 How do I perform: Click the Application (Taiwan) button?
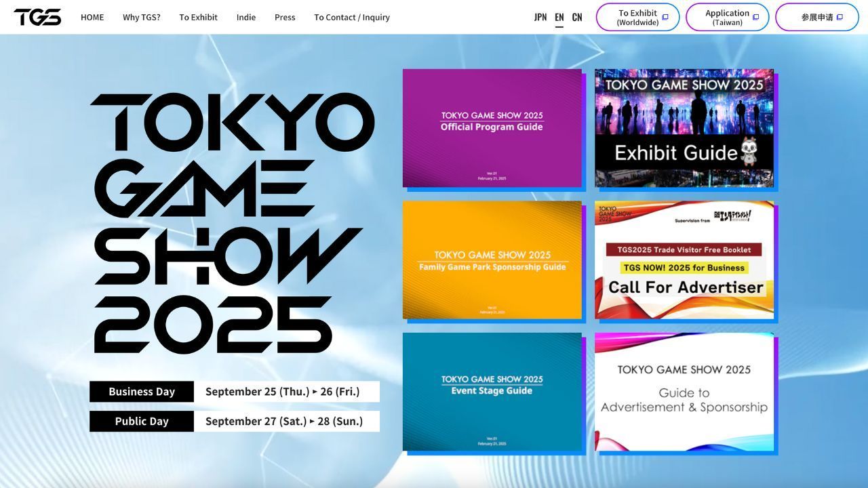727,17
